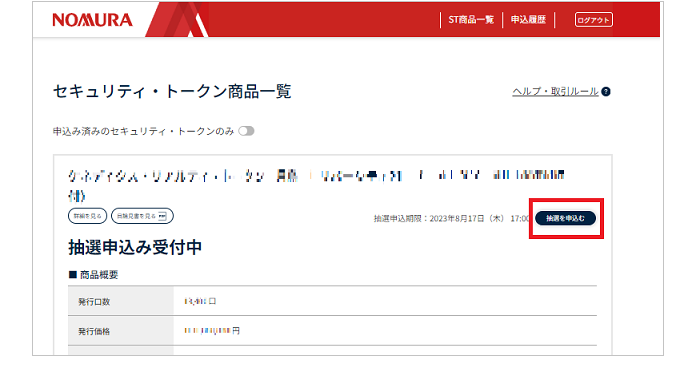Click the 商品概要 section label
The image size is (690, 375).
(93, 275)
